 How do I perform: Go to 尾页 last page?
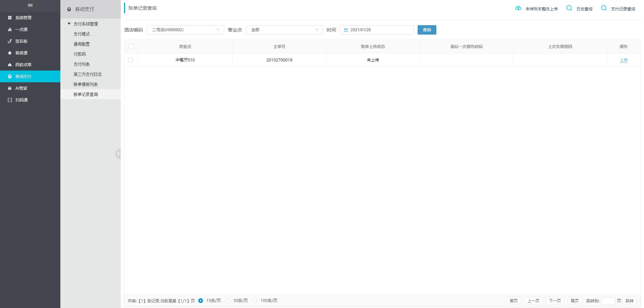[x=575, y=301]
